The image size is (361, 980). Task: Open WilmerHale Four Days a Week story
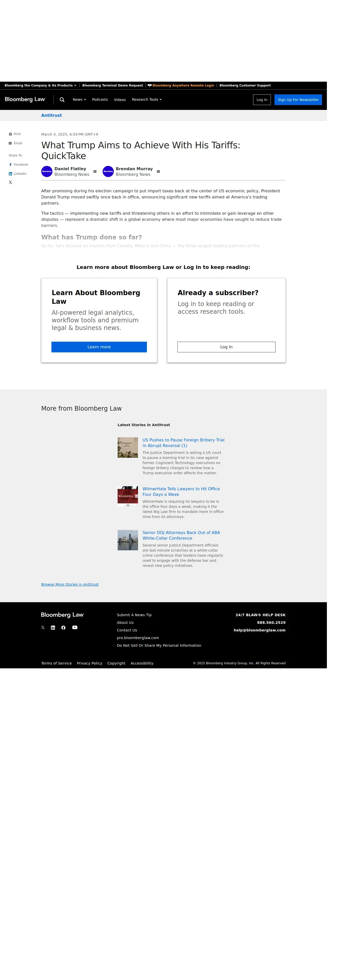coord(181,492)
